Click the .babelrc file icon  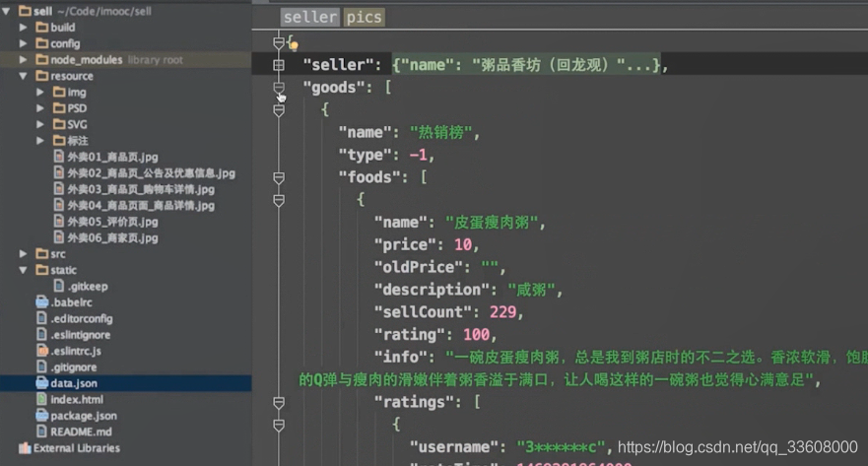pos(42,302)
